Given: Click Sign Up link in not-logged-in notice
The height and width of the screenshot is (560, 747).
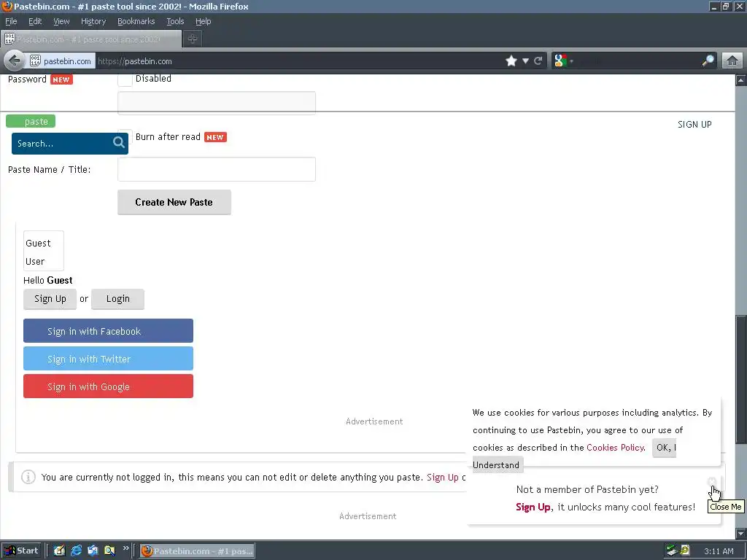Looking at the screenshot, I should [443, 477].
